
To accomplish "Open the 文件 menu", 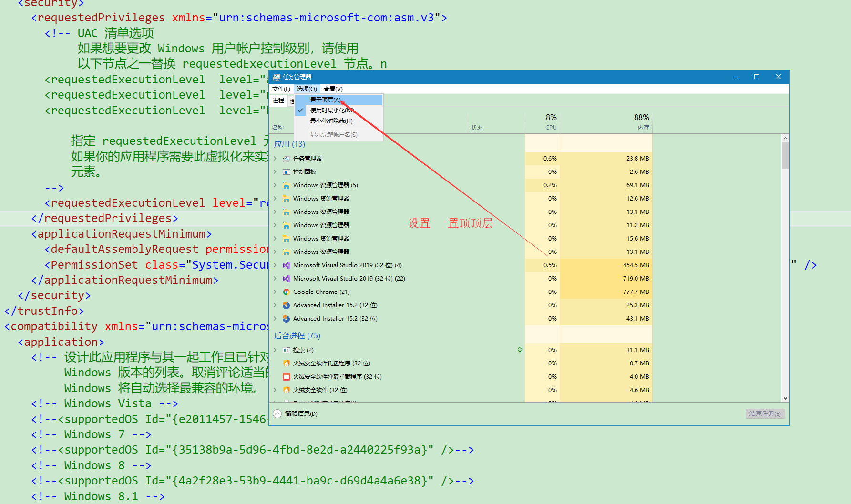I will pos(281,89).
